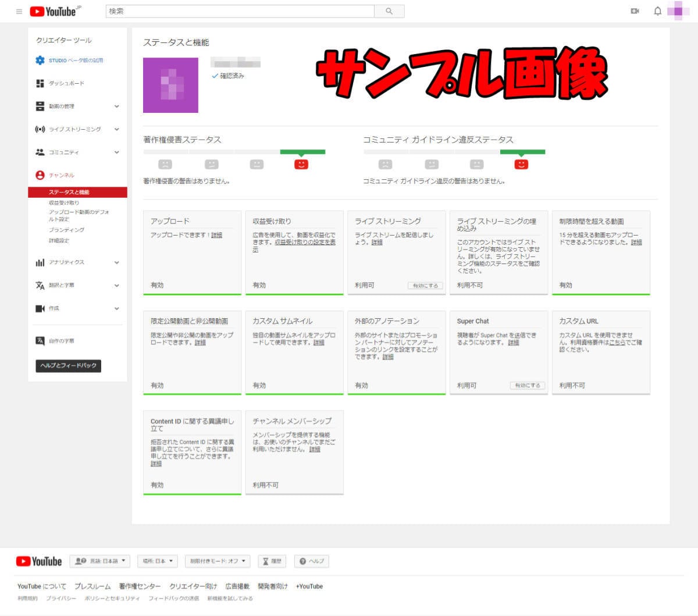
Task: Click the live streaming broadcast icon
Action: 40,129
